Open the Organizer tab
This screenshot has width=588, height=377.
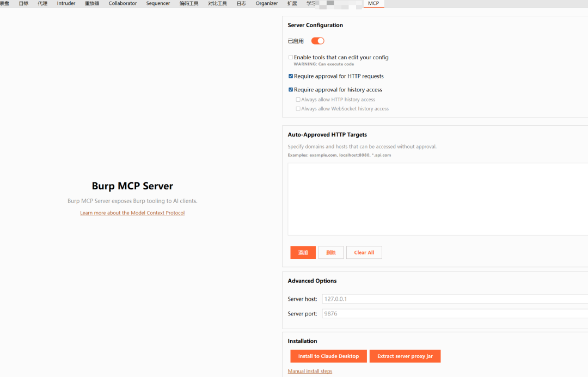tap(267, 3)
